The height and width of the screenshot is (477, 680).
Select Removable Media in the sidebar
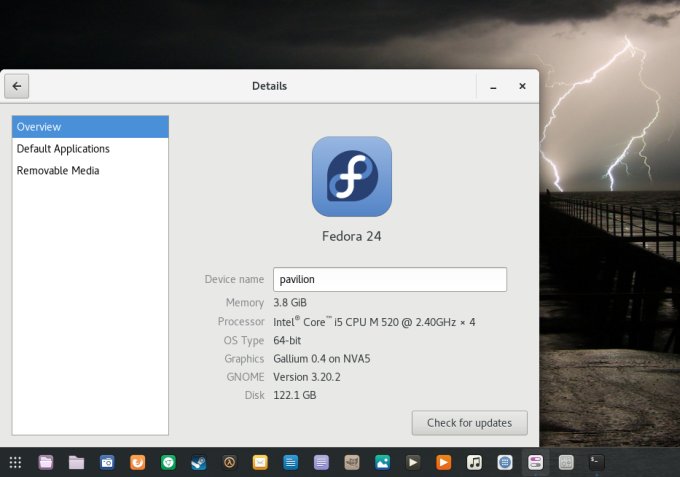point(90,170)
